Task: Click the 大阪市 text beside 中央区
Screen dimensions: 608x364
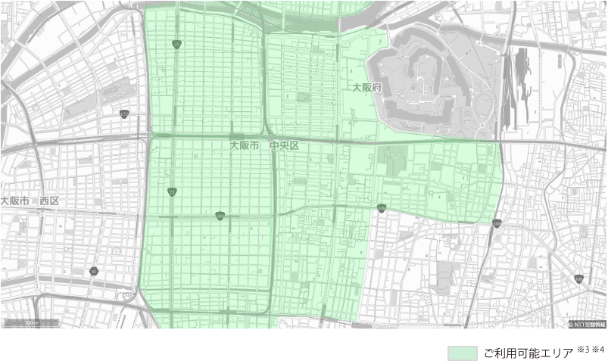Action: pos(245,145)
